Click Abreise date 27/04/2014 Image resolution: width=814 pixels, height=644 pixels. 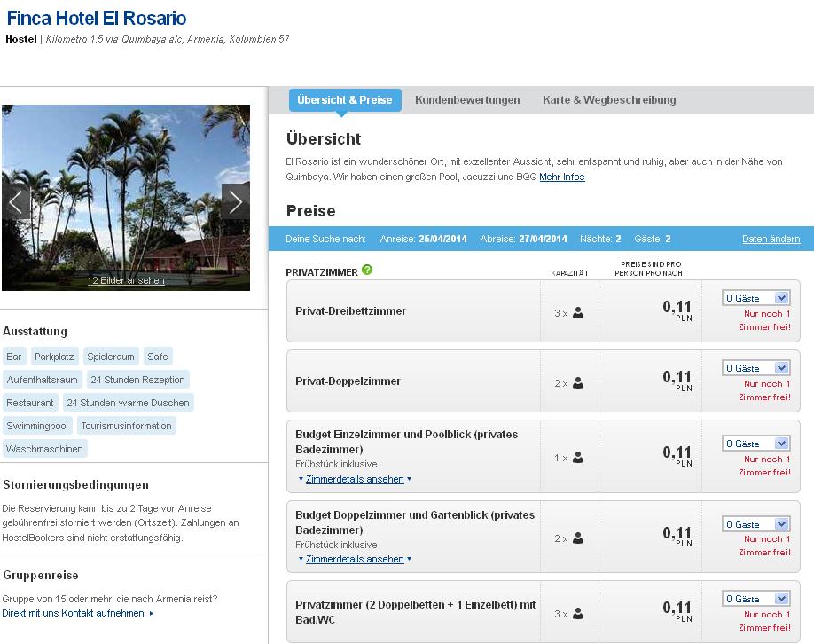point(543,239)
